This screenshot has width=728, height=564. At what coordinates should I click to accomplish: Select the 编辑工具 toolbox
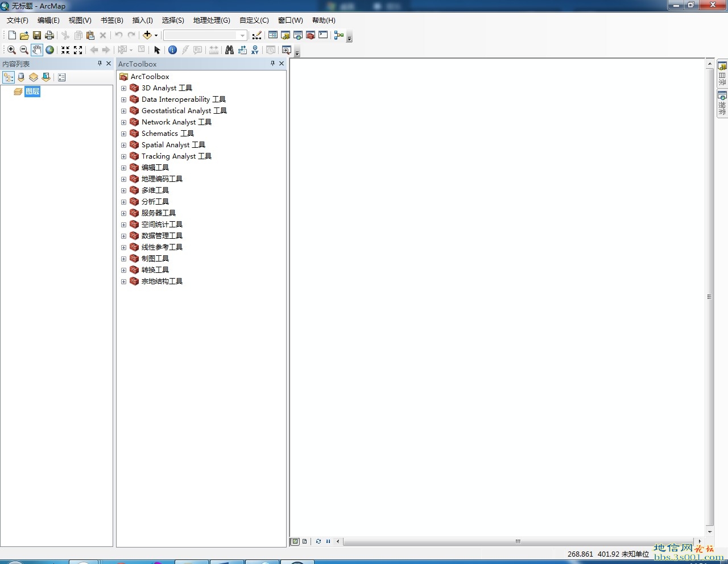pos(155,168)
